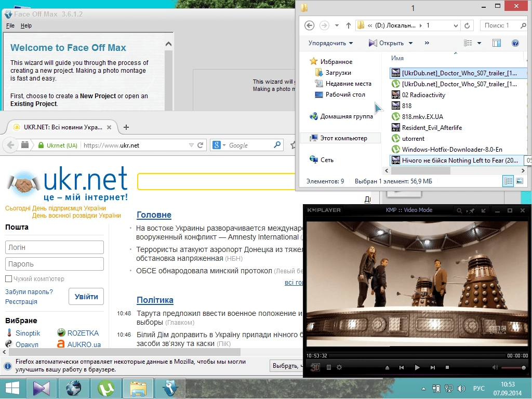Refresh the Explorer folder view
Screen dimensions: 532x399
pyautogui.click(x=467, y=25)
